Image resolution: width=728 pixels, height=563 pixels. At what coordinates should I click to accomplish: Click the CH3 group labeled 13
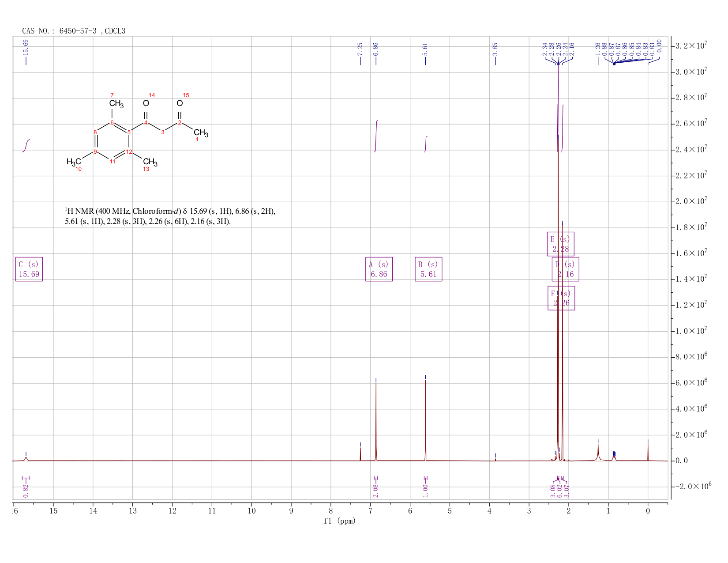coord(150,162)
